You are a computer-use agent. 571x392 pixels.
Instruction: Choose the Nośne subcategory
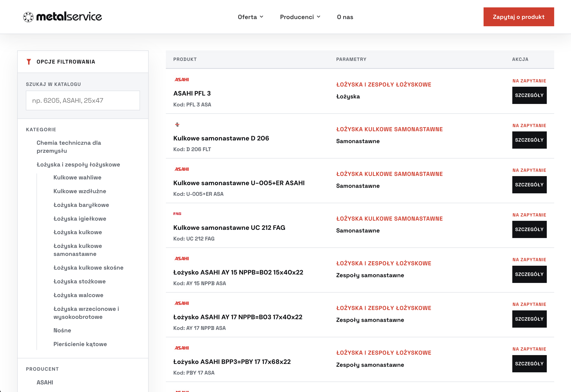62,330
